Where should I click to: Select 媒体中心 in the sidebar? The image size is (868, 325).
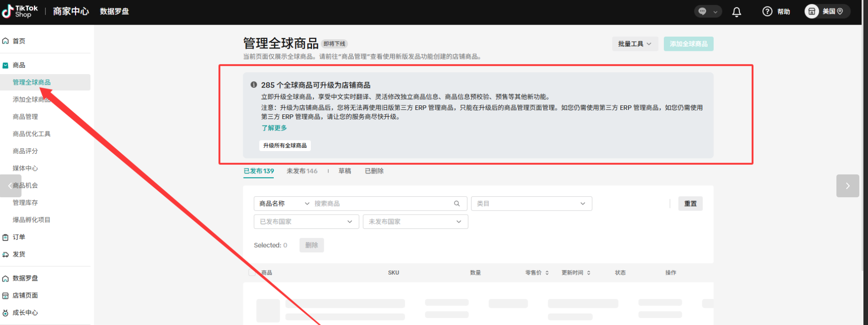click(25, 168)
